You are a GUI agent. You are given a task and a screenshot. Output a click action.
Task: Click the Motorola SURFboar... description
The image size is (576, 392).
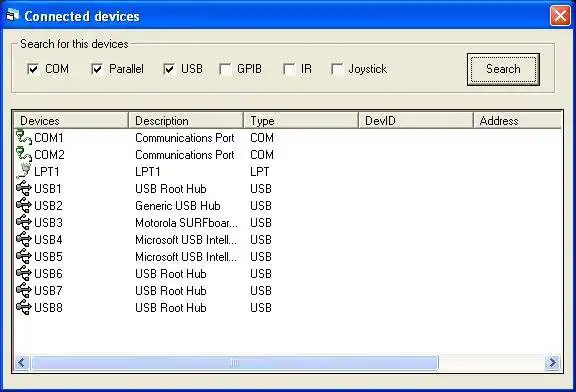coord(186,223)
